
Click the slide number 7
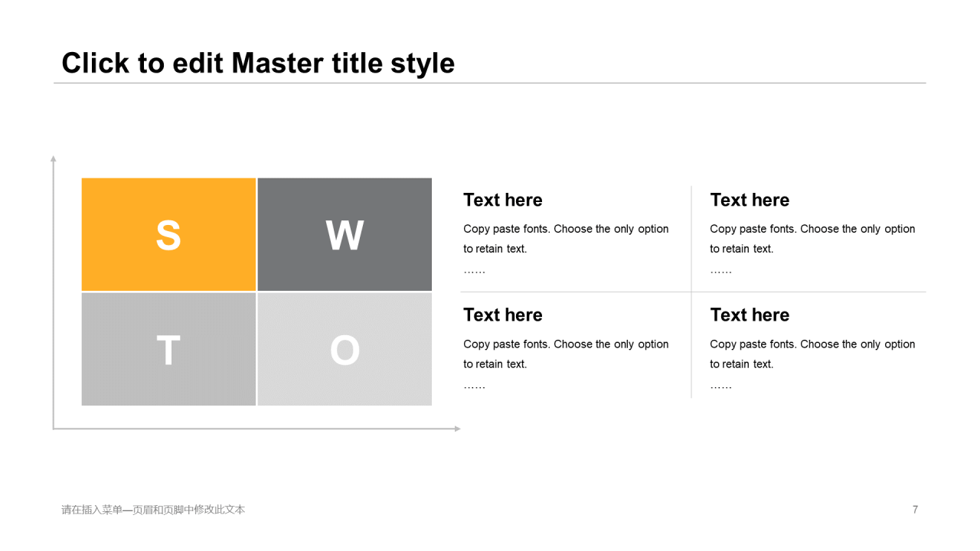click(915, 510)
